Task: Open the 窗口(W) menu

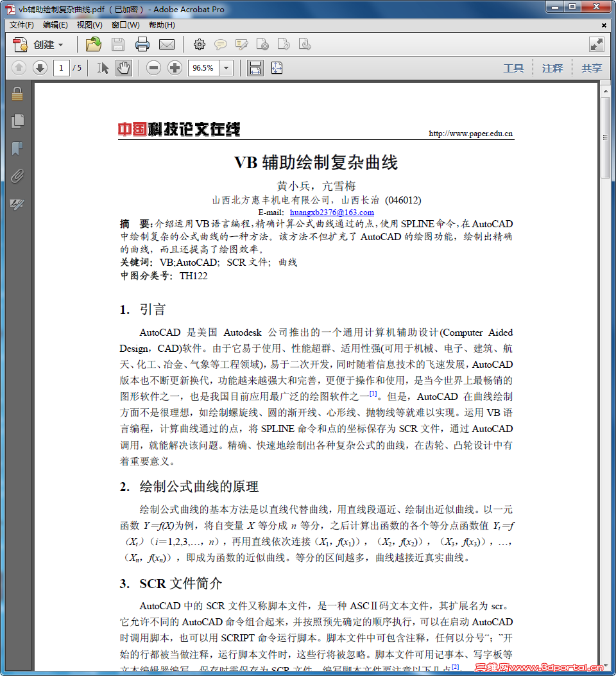Action: pos(125,25)
